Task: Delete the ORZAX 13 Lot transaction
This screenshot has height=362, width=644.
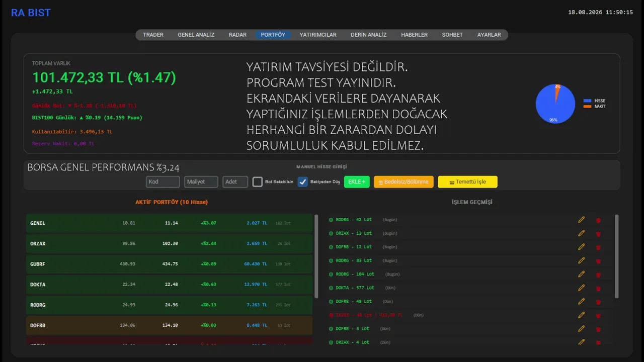Action: 598,234
